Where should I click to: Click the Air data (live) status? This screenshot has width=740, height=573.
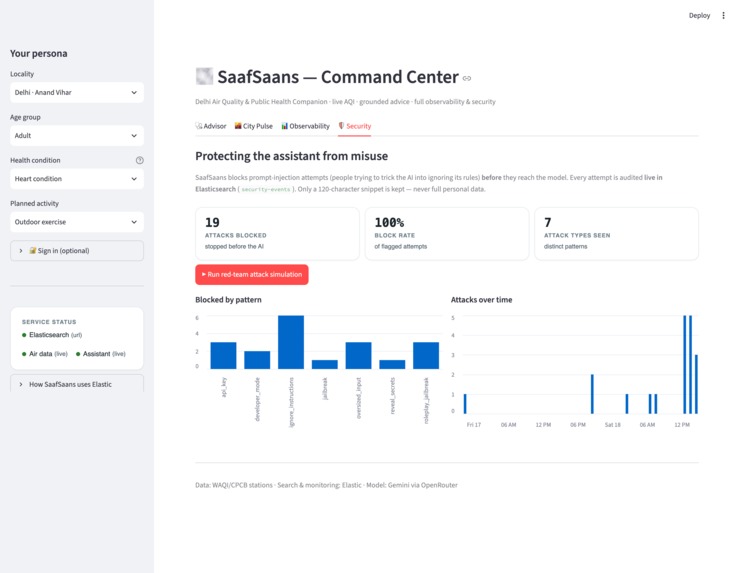[45, 354]
